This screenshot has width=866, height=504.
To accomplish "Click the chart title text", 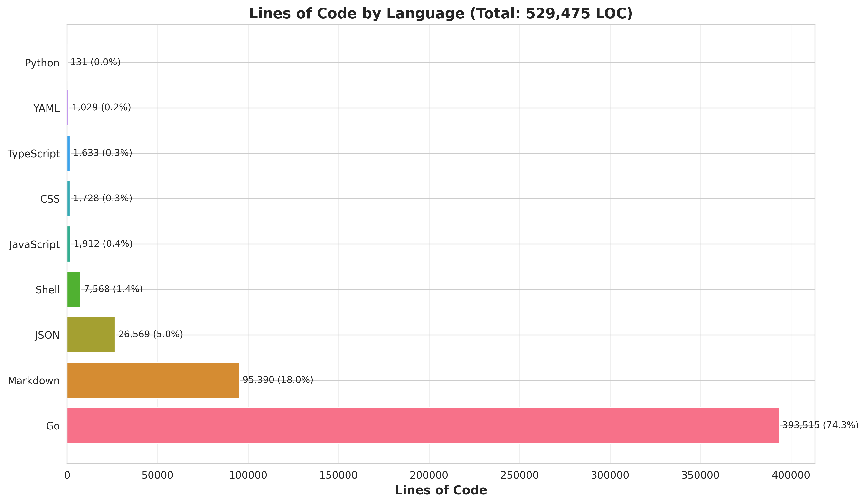I will pyautogui.click(x=441, y=14).
